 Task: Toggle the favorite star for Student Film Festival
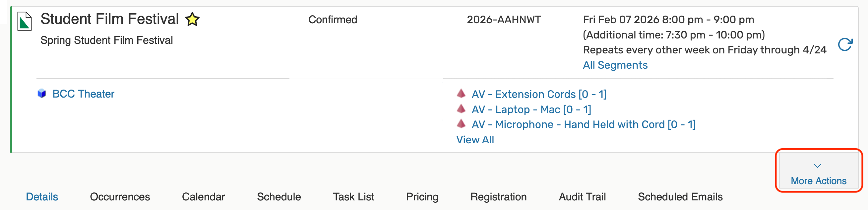(x=192, y=19)
